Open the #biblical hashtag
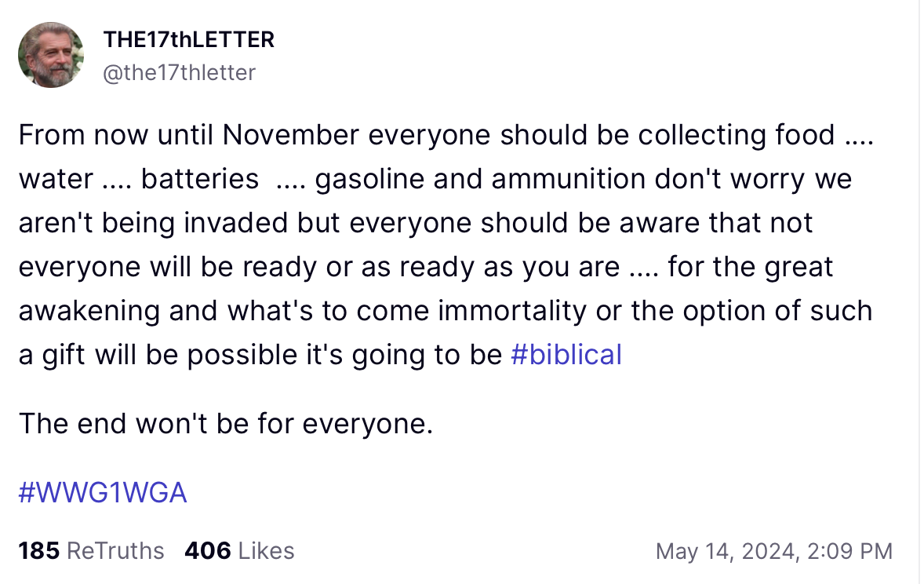Image resolution: width=924 pixels, height=584 pixels. pyautogui.click(x=566, y=355)
